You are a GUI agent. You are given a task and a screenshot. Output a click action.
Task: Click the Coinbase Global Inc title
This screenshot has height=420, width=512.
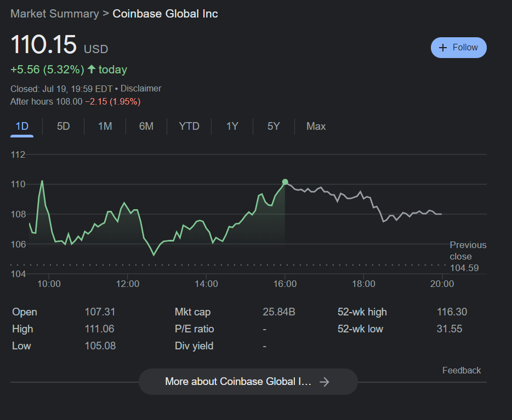165,14
